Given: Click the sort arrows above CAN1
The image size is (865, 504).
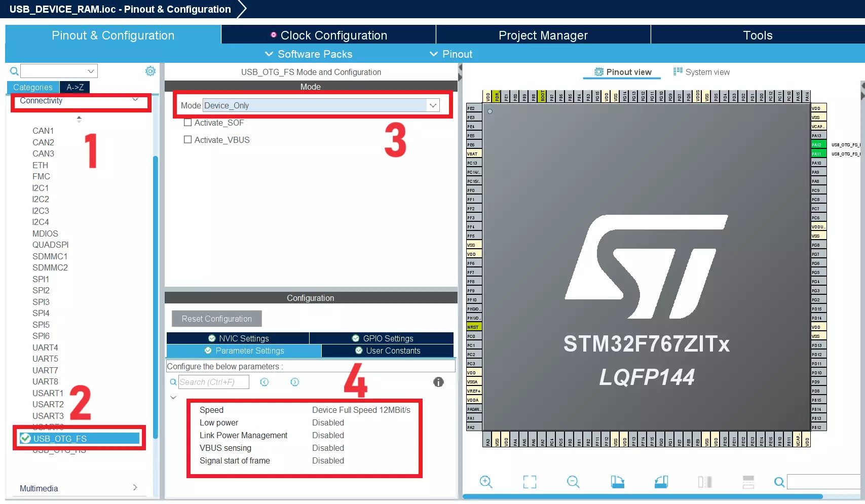Looking at the screenshot, I should coord(79,120).
